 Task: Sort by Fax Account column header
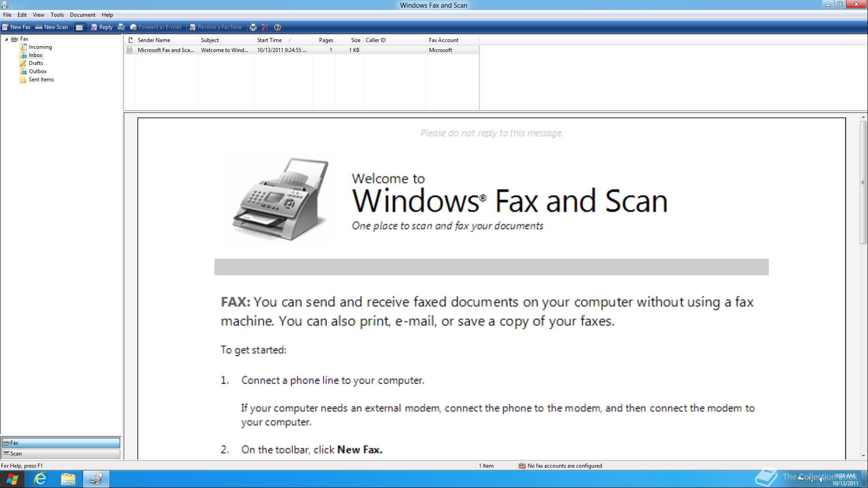point(452,40)
